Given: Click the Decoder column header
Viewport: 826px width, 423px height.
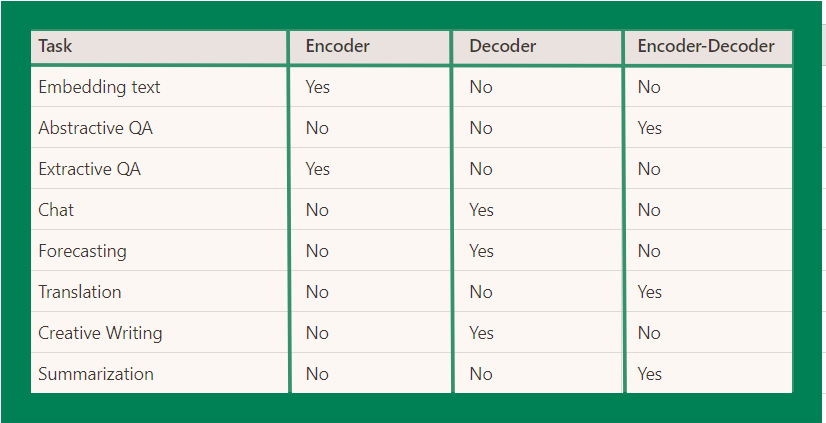Looking at the screenshot, I should point(502,46).
